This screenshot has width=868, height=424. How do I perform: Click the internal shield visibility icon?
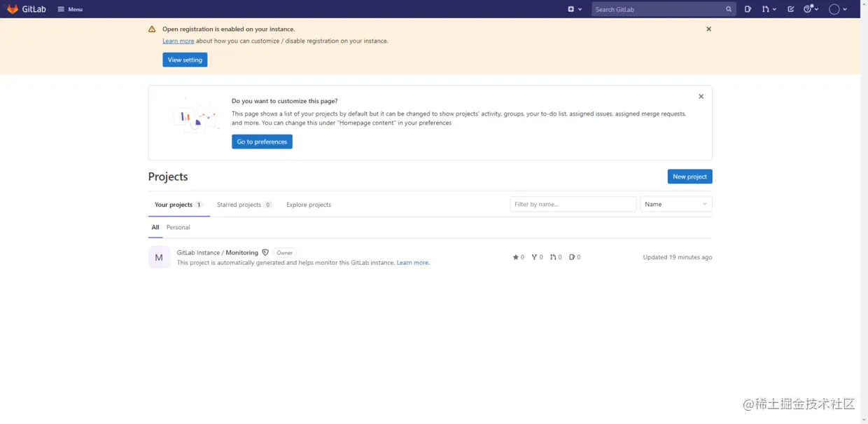point(265,252)
